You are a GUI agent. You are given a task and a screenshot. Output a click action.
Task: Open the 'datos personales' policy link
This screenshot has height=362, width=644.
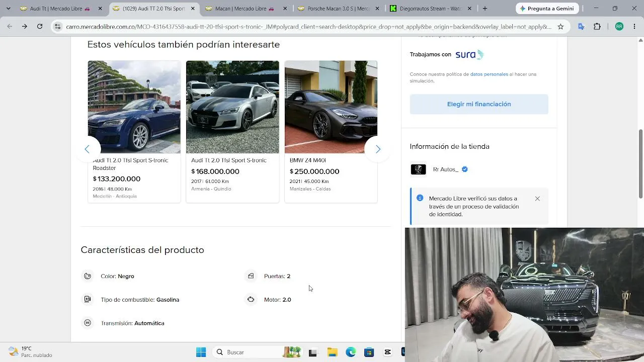point(489,74)
